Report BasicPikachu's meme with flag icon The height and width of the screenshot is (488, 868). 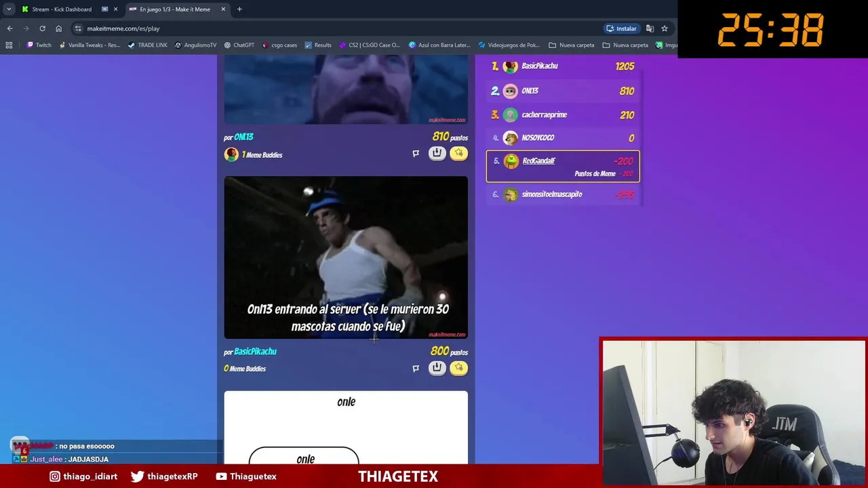(416, 369)
